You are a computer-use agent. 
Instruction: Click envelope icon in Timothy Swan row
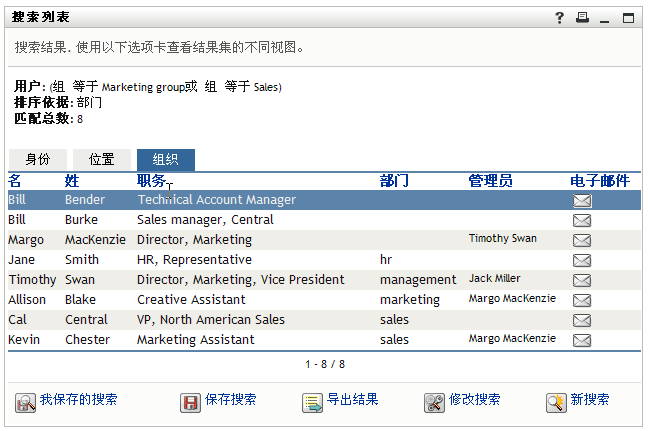tap(581, 280)
